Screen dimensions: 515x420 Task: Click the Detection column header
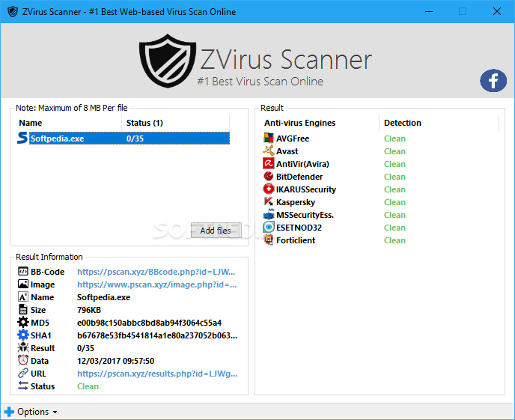439,123
